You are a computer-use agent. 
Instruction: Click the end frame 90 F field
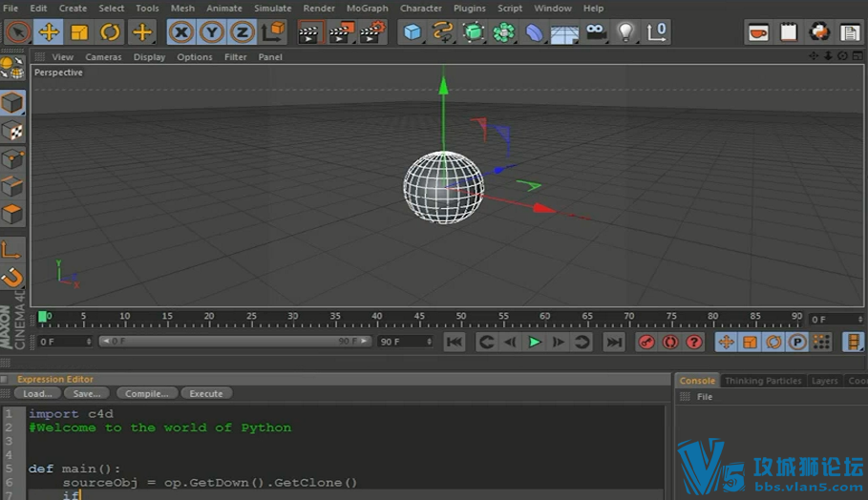point(405,342)
